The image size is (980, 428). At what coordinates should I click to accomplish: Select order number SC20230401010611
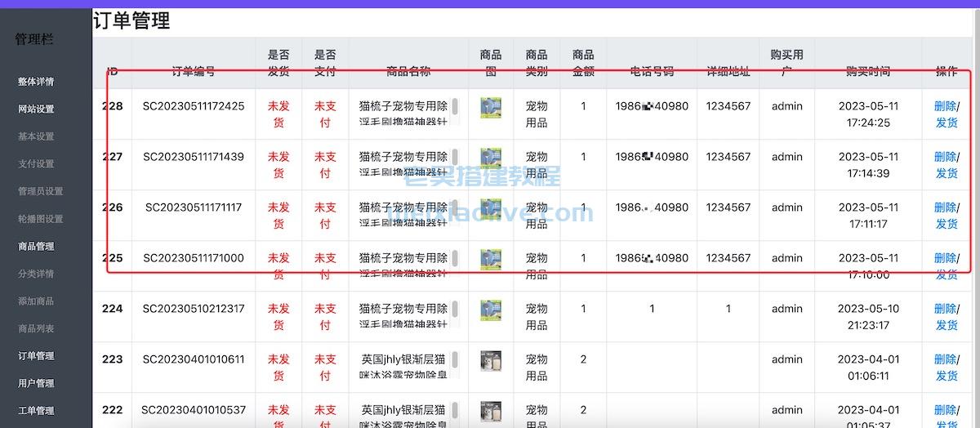(194, 359)
